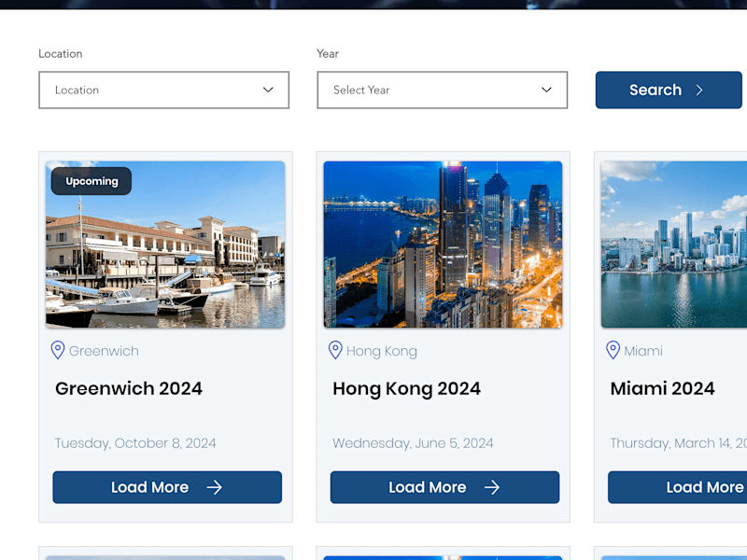
Task: Click the Miami location label
Action: point(643,351)
